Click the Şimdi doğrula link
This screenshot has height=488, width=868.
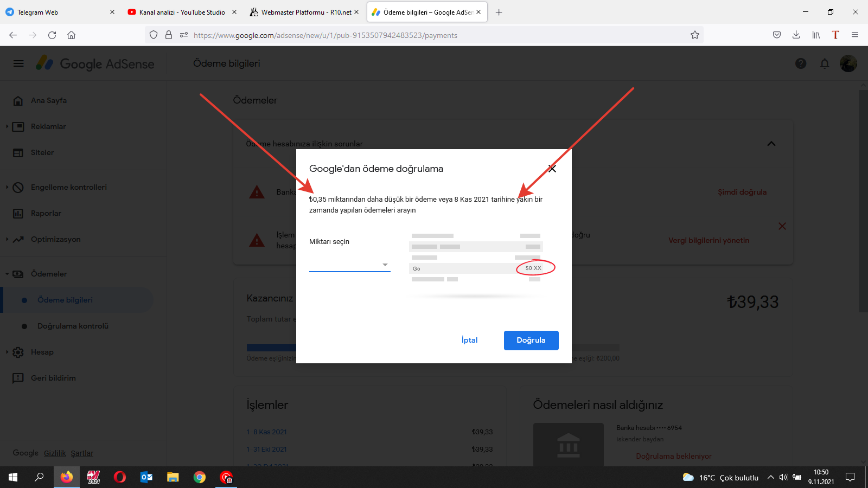742,192
